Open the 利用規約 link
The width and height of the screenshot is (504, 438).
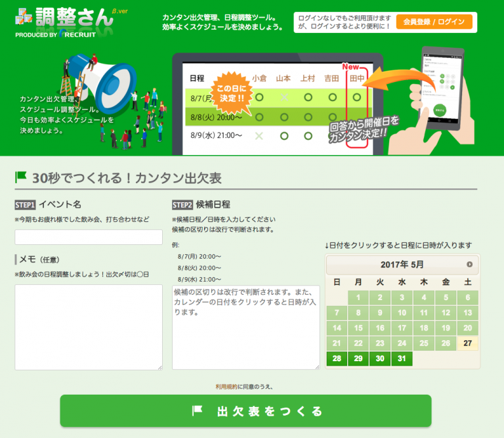click(226, 387)
